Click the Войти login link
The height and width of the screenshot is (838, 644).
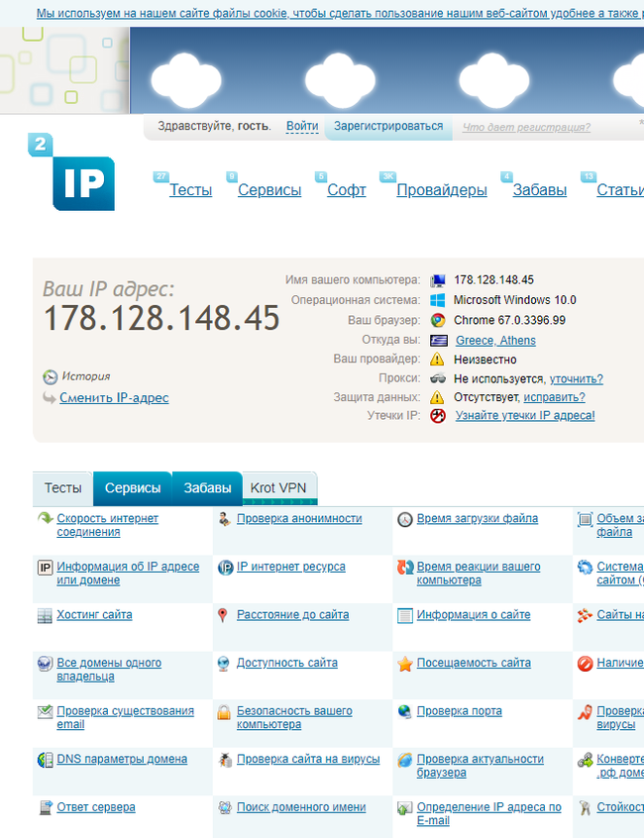(x=302, y=126)
